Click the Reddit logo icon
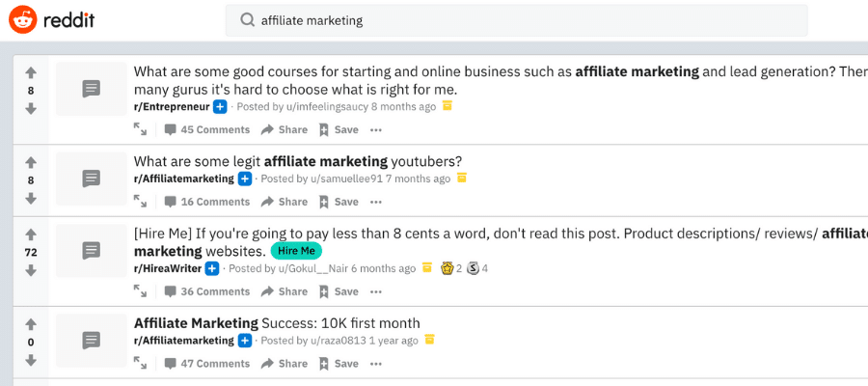This screenshot has width=868, height=386. (x=23, y=20)
